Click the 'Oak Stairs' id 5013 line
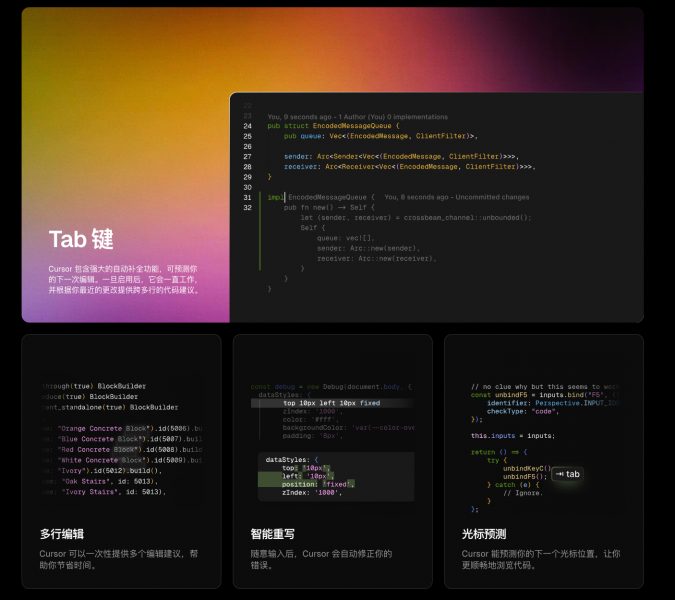Viewport: 675px width, 600px height. point(100,481)
